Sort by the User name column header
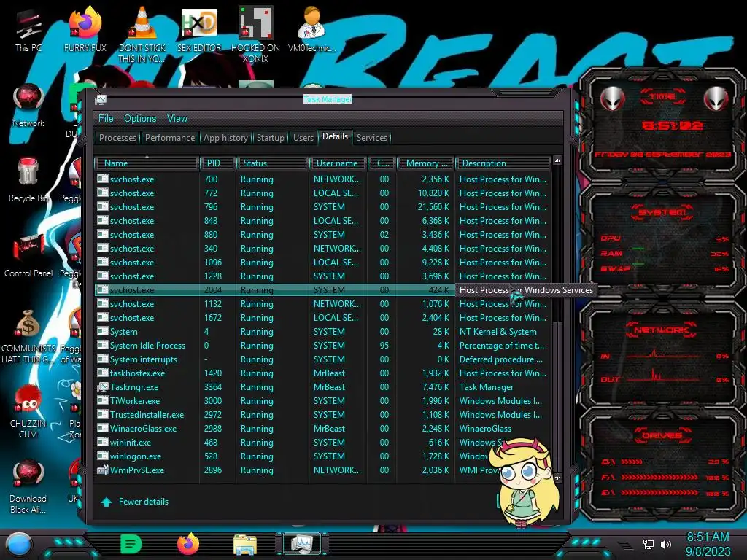 (337, 163)
